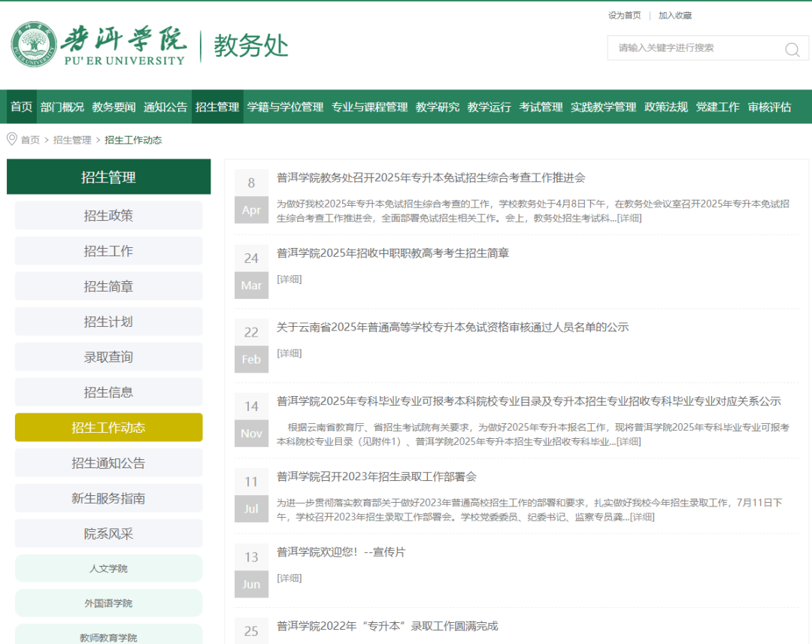
Task: Select 新生服务指南 in sidebar
Action: [x=109, y=498]
